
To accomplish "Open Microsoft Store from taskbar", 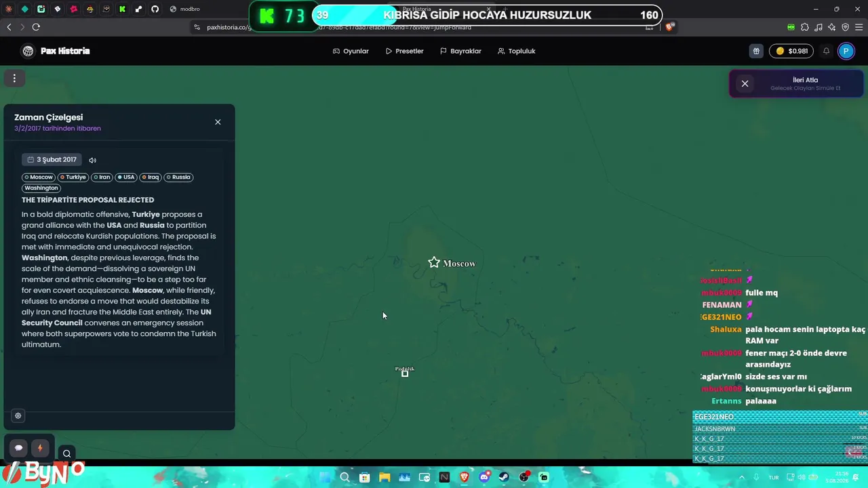I will pos(365,477).
